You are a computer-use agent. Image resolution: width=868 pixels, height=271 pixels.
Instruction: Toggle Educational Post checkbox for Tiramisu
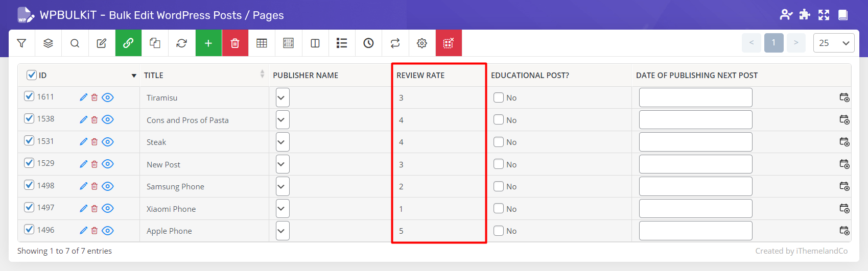499,97
